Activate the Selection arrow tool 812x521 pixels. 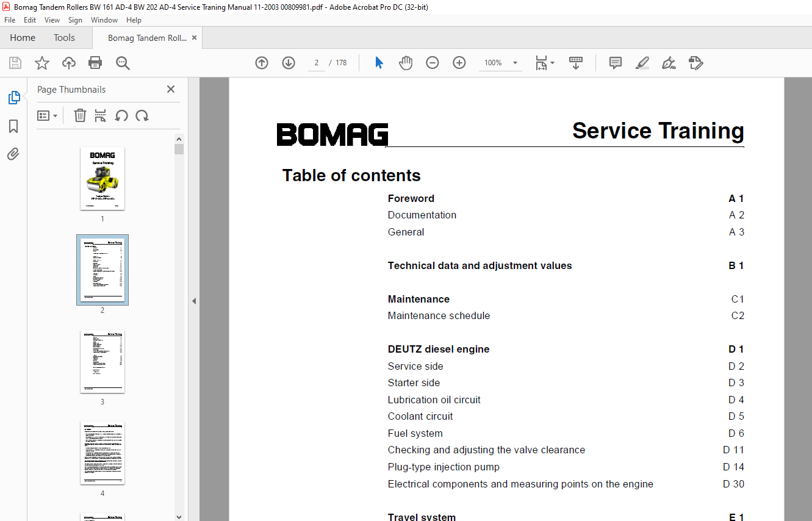point(379,63)
